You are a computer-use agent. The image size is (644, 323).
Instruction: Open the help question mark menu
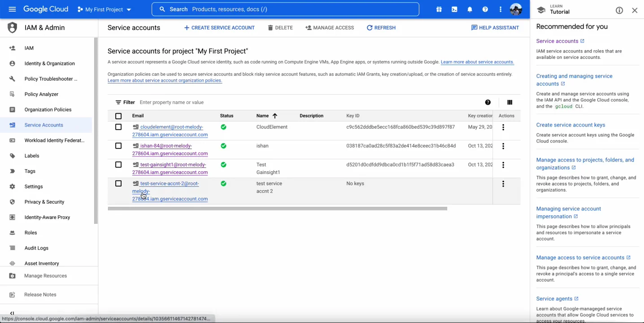point(485,9)
